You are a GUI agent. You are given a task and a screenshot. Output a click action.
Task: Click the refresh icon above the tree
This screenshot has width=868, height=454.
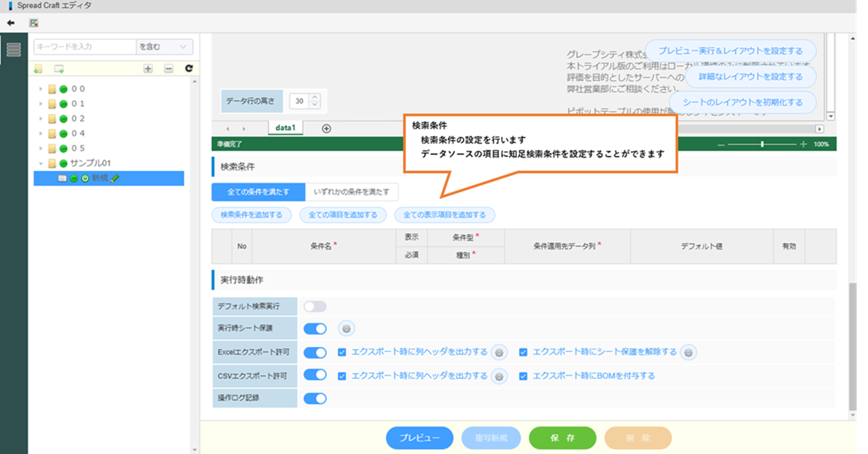click(189, 68)
